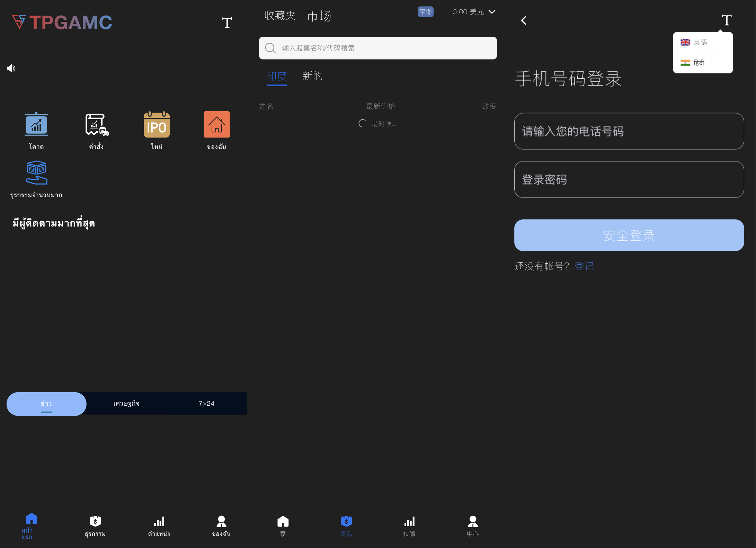Click the language T icon beside TPGAMC logo
This screenshot has width=756, height=548.
point(227,23)
